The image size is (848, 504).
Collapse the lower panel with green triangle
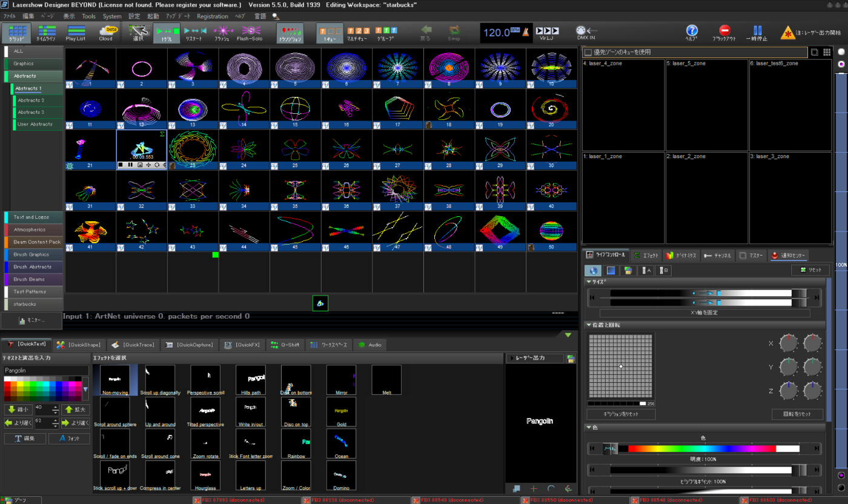point(568,334)
